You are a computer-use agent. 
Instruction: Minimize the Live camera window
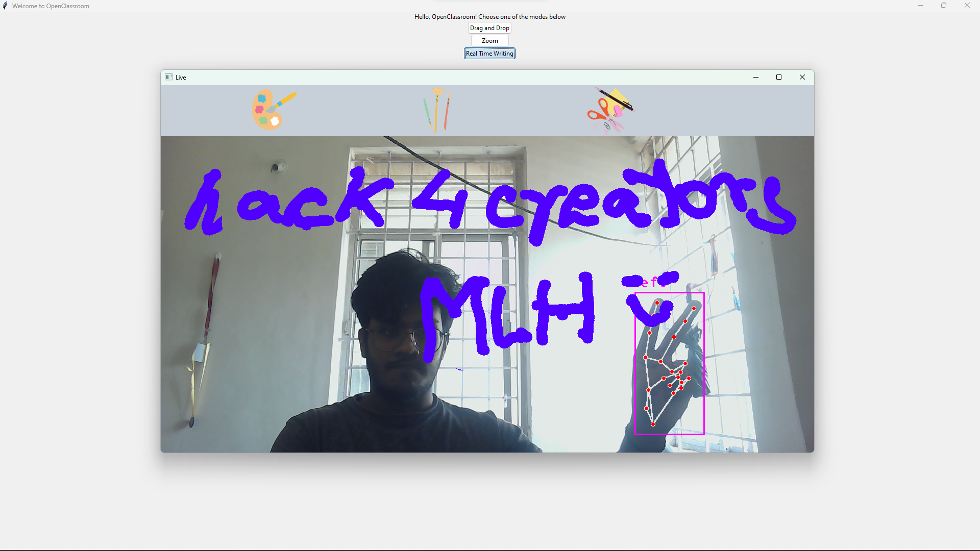[755, 77]
